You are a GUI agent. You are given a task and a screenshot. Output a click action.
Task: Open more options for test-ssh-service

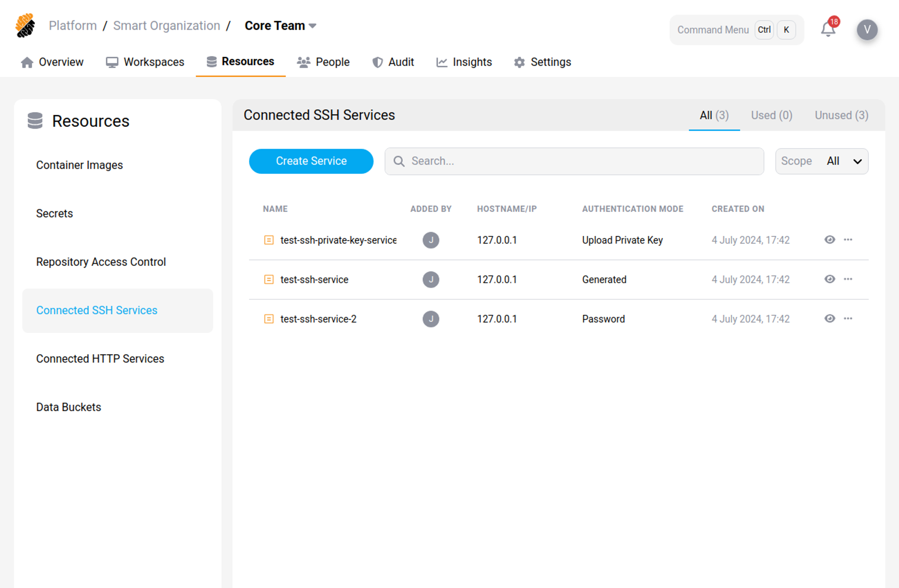(848, 279)
